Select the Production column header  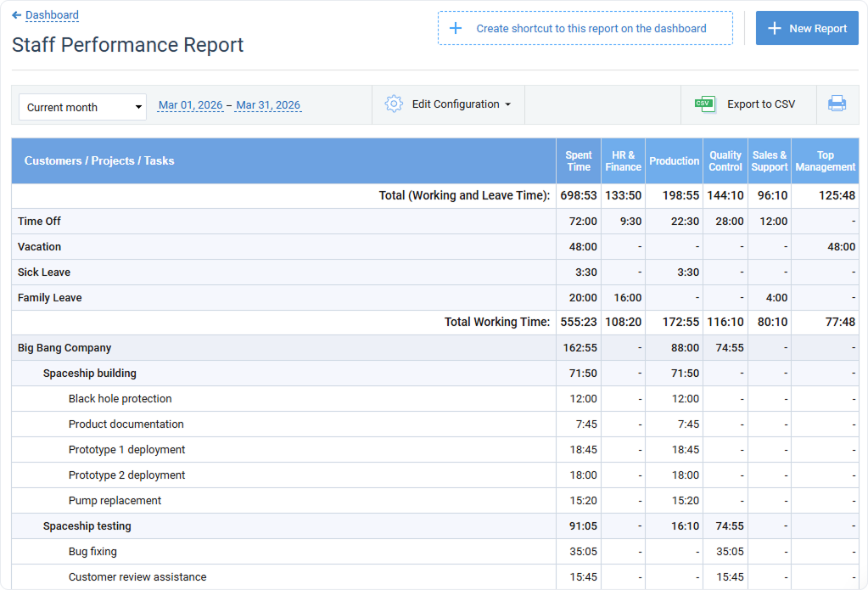674,160
